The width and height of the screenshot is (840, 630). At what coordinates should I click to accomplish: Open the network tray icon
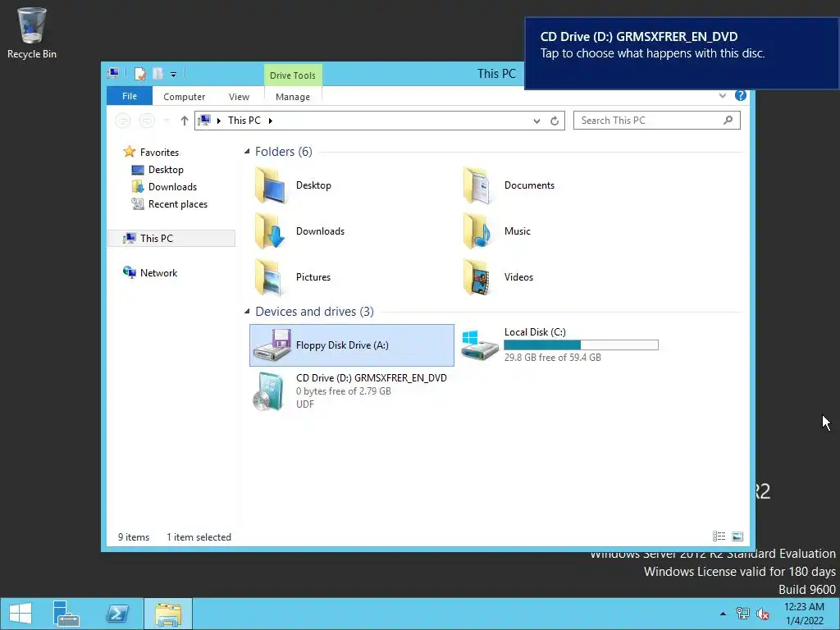[x=742, y=614]
